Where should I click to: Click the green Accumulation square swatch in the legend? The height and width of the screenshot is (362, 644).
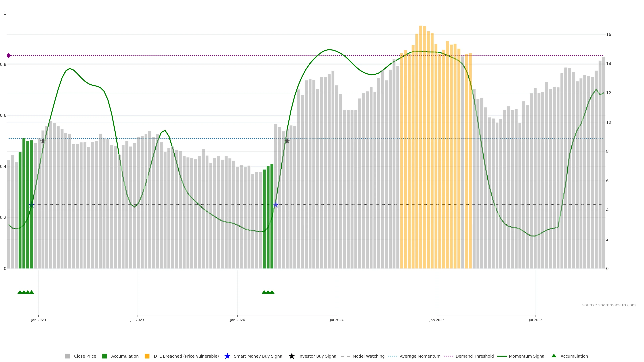click(104, 356)
